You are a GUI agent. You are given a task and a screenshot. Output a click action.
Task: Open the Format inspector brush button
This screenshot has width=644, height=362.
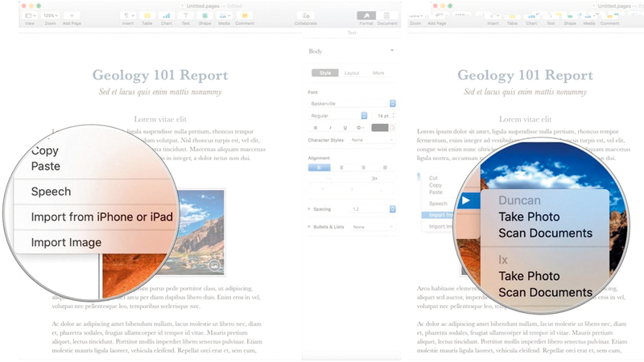tap(366, 15)
